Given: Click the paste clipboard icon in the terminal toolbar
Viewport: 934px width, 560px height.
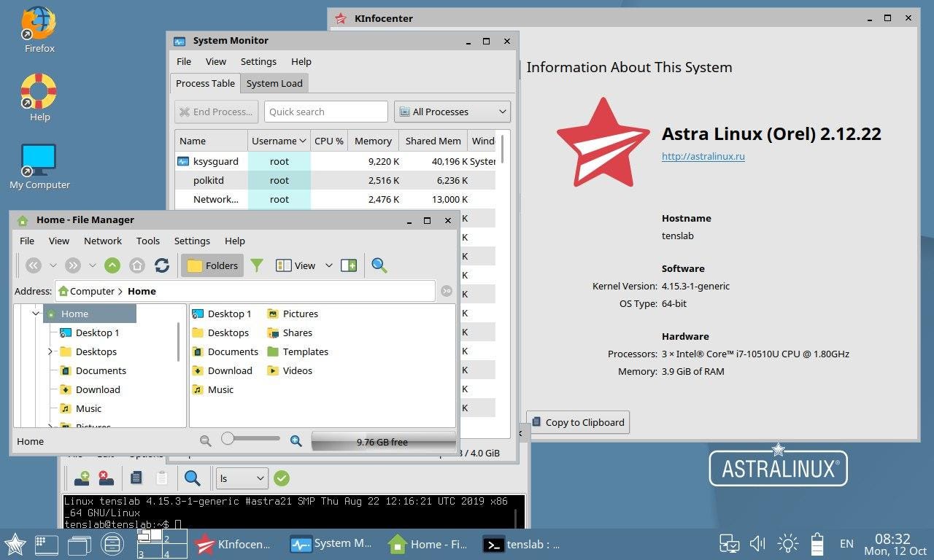Looking at the screenshot, I should pyautogui.click(x=162, y=478).
